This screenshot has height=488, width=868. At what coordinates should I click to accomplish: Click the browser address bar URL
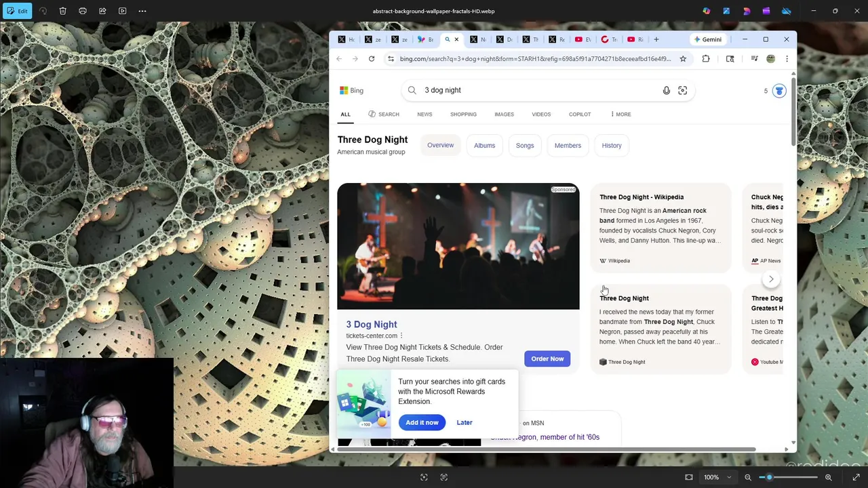point(535,59)
